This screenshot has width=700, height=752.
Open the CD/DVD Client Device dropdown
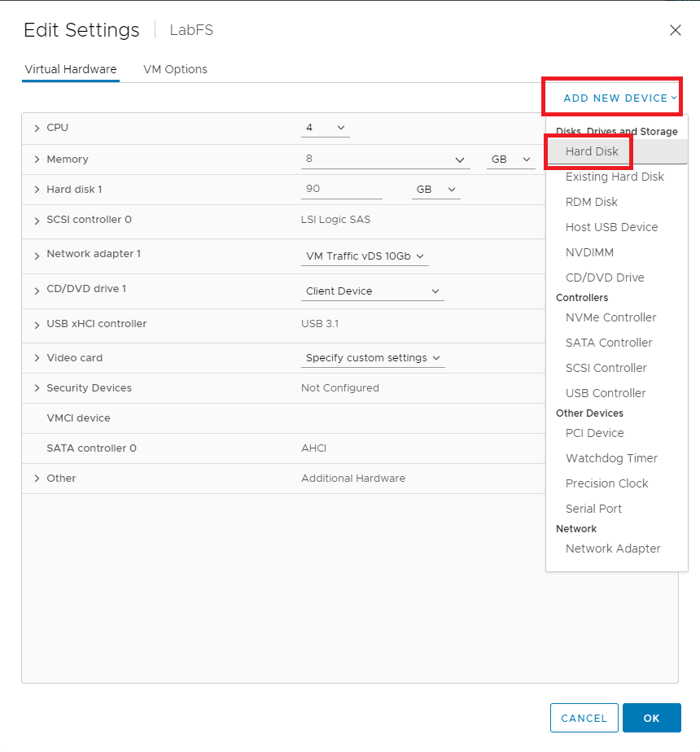[372, 291]
